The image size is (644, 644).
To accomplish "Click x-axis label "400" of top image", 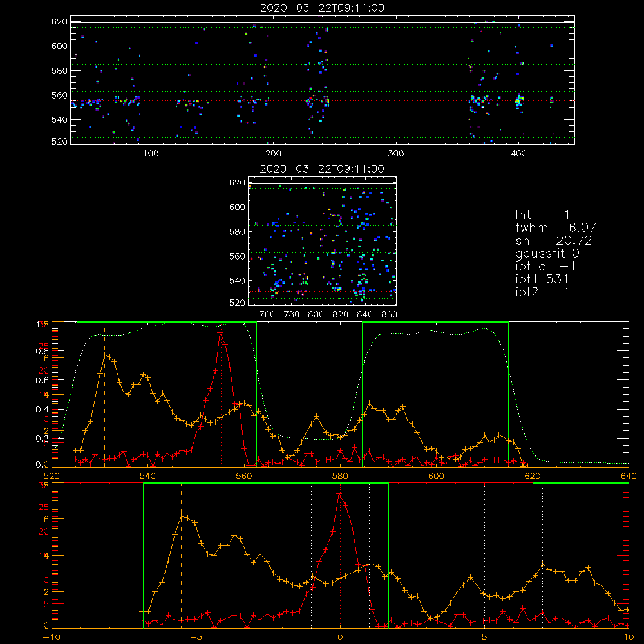I will (x=518, y=154).
